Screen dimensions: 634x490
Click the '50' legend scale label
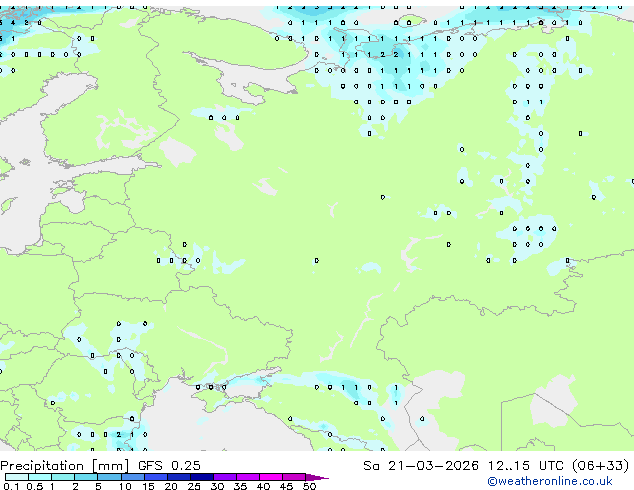[x=309, y=486]
